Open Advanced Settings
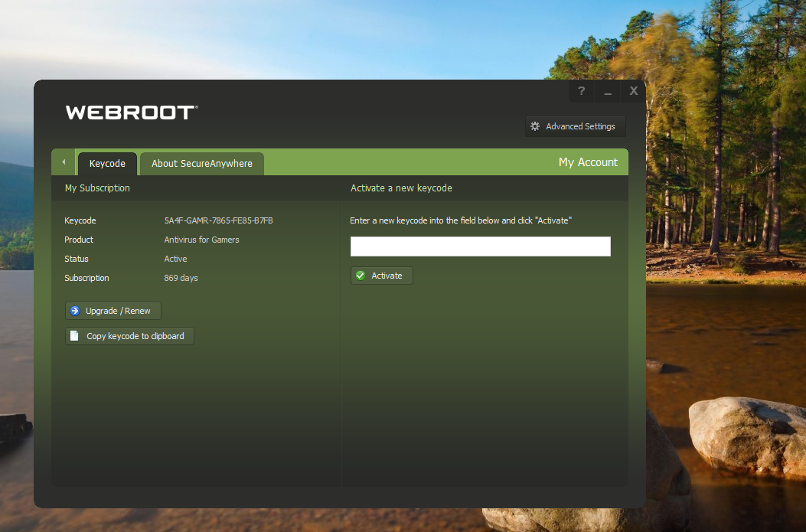The height and width of the screenshot is (532, 806). point(575,126)
